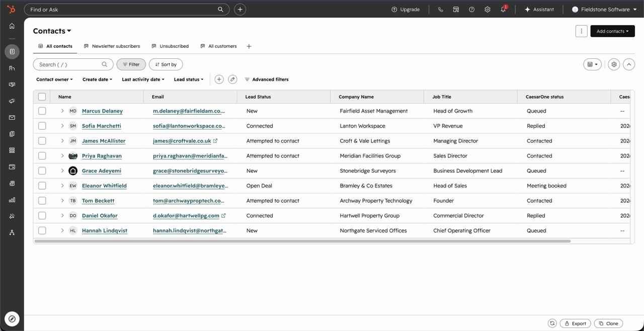The image size is (644, 331).
Task: Click the Filter button
Action: (x=131, y=64)
